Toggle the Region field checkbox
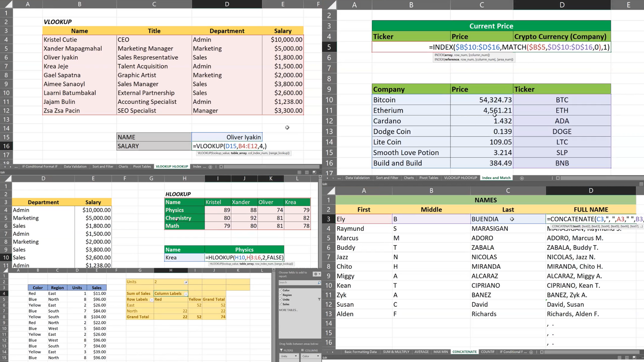The width and height of the screenshot is (644, 362). pos(281,295)
